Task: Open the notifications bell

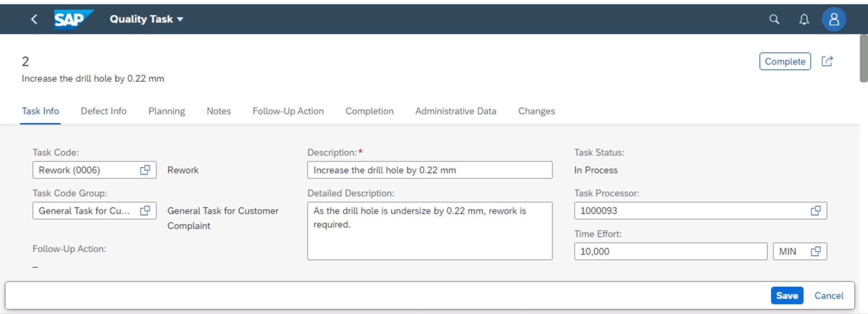Action: point(804,19)
